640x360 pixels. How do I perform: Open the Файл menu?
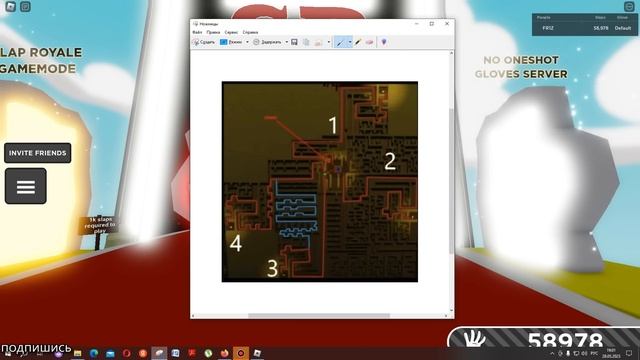click(197, 32)
